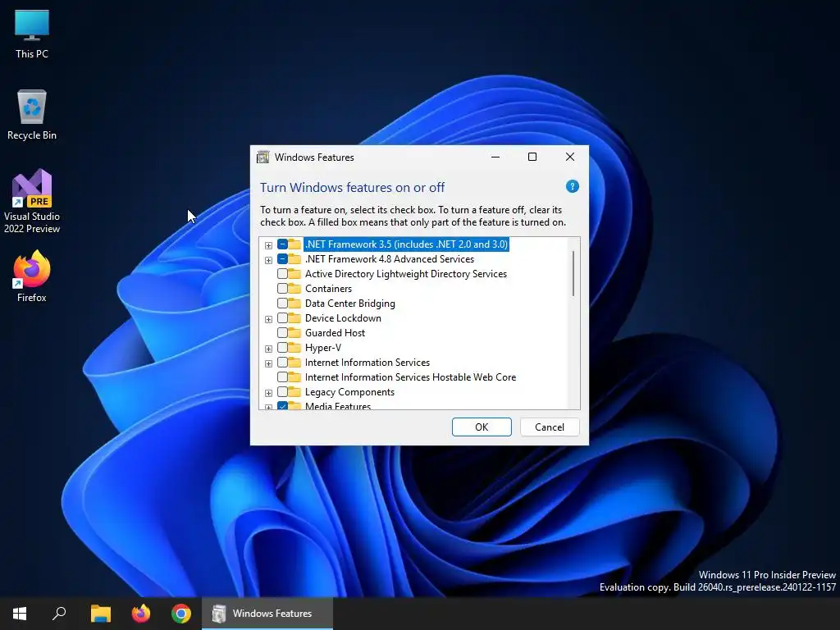Launch Firefox from the taskbar
840x630 pixels.
click(x=141, y=614)
